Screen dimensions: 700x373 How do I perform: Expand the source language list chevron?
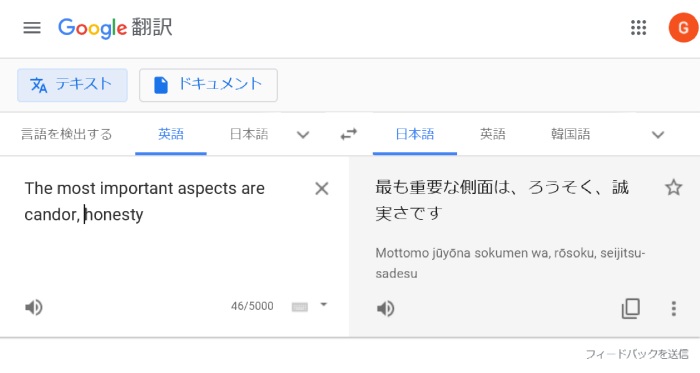[x=303, y=134]
